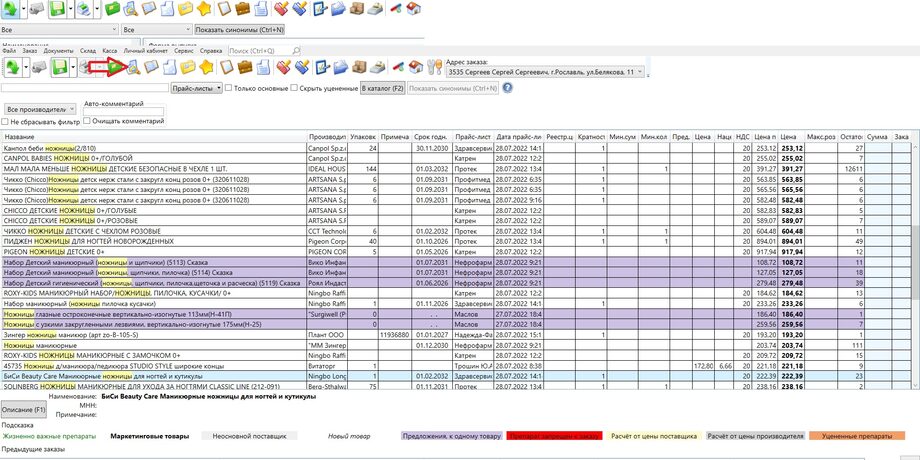Sort by the Название column header
This screenshot has width=920, height=460.
point(154,137)
